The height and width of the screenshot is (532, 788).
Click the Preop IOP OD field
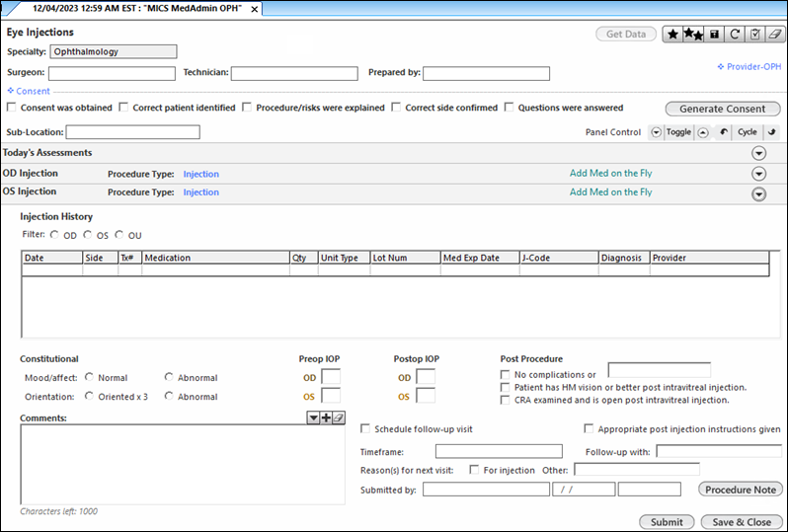[331, 377]
